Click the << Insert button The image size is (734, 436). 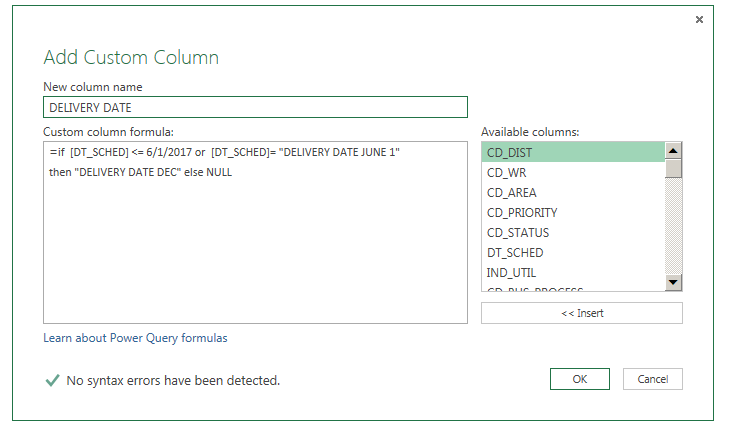tap(582, 313)
